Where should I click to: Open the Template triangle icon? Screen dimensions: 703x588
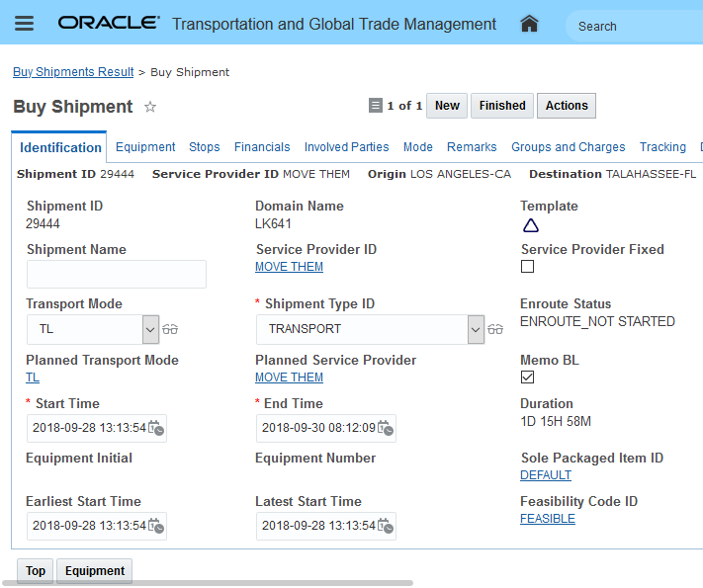coord(530,225)
